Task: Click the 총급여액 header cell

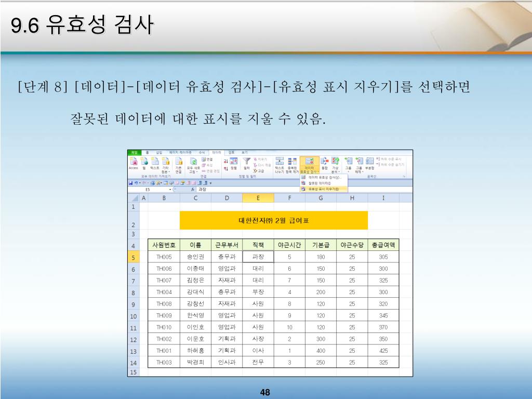Action: click(383, 245)
